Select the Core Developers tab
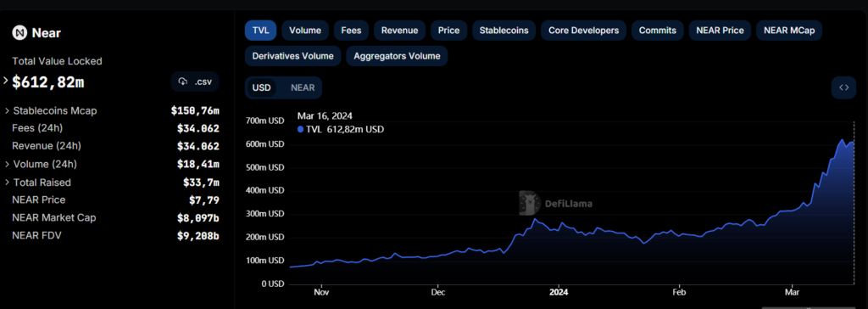868x309 pixels. (x=583, y=31)
